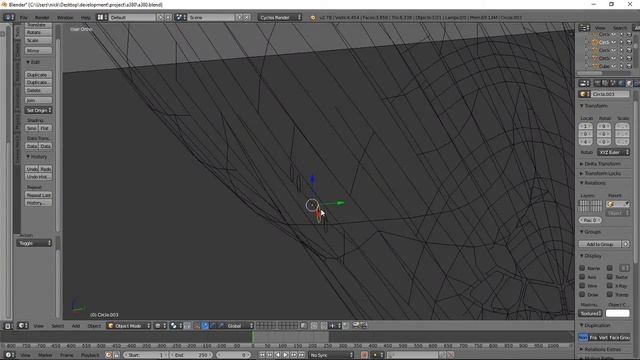Click the End frame field
Screen dimensions: 640x360
coord(191,355)
